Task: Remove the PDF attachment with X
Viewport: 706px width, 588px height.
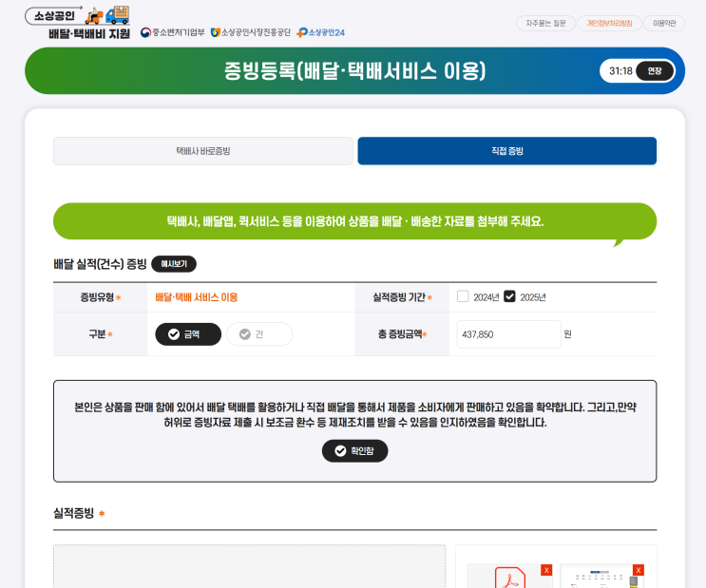Action: [x=546, y=570]
